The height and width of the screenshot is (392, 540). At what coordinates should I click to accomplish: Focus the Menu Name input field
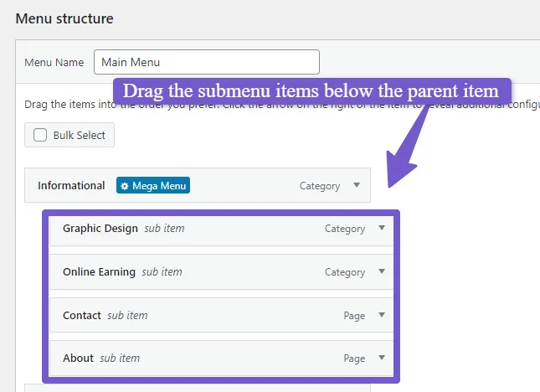(x=207, y=62)
